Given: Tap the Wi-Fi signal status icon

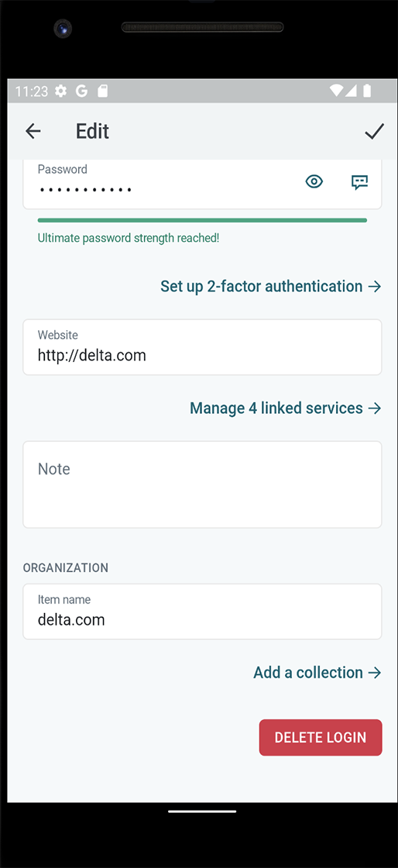Looking at the screenshot, I should coord(335,91).
